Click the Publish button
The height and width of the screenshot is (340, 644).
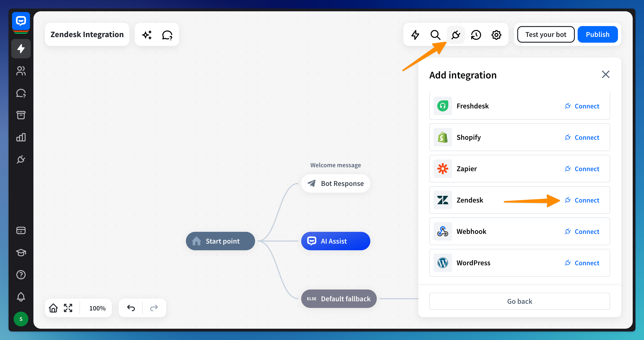[x=597, y=35]
